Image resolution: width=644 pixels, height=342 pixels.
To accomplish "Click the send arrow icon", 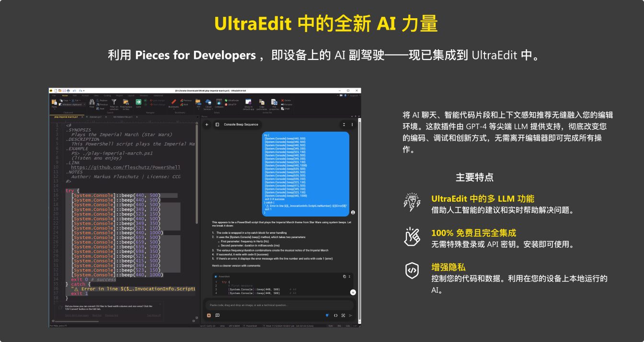I will [351, 315].
